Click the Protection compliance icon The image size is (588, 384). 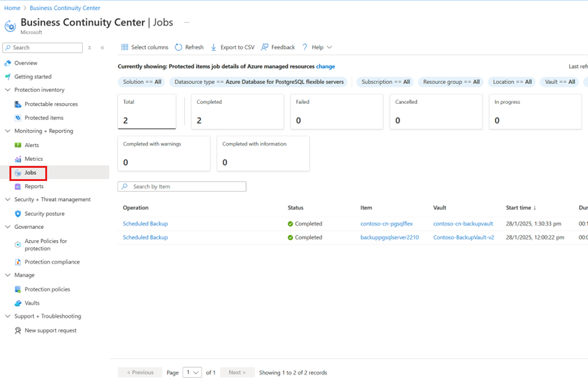point(18,262)
